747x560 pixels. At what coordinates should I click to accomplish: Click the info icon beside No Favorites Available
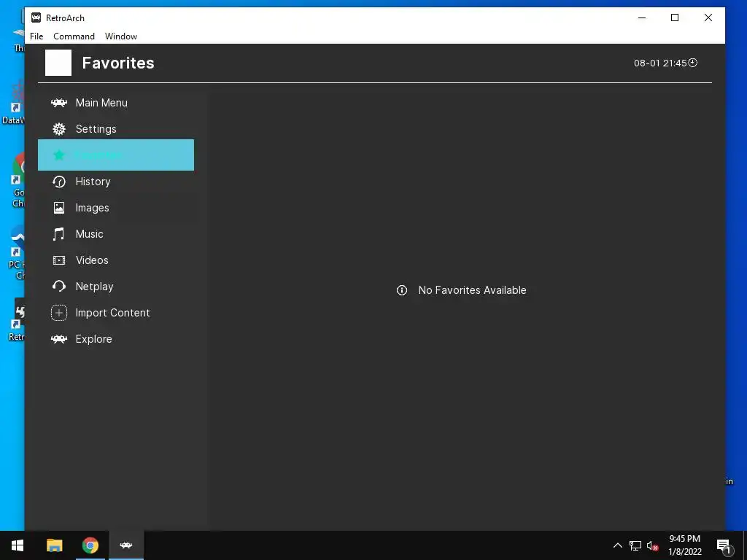[402, 290]
